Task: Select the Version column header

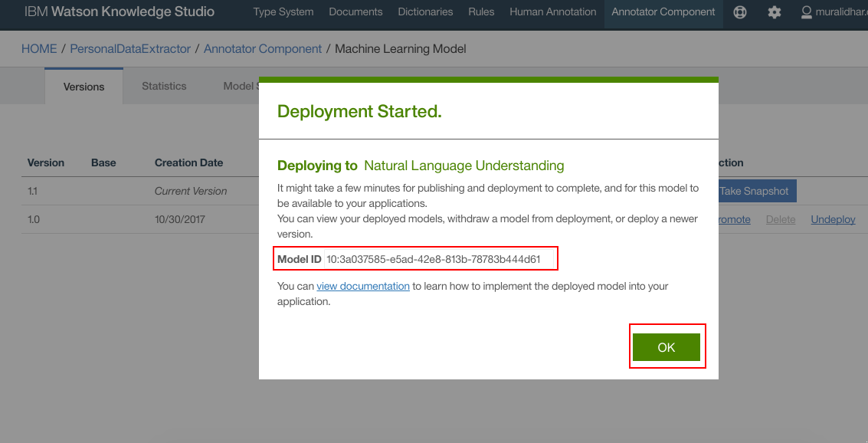Action: pos(46,162)
